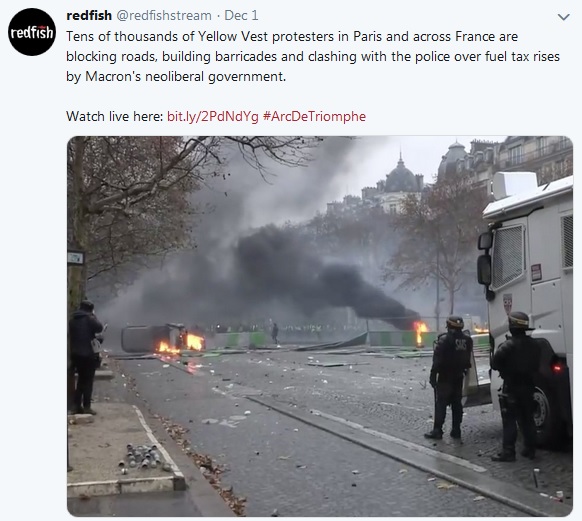Open the tweet options chevron menu
This screenshot has width=582, height=521.
pos(563,17)
